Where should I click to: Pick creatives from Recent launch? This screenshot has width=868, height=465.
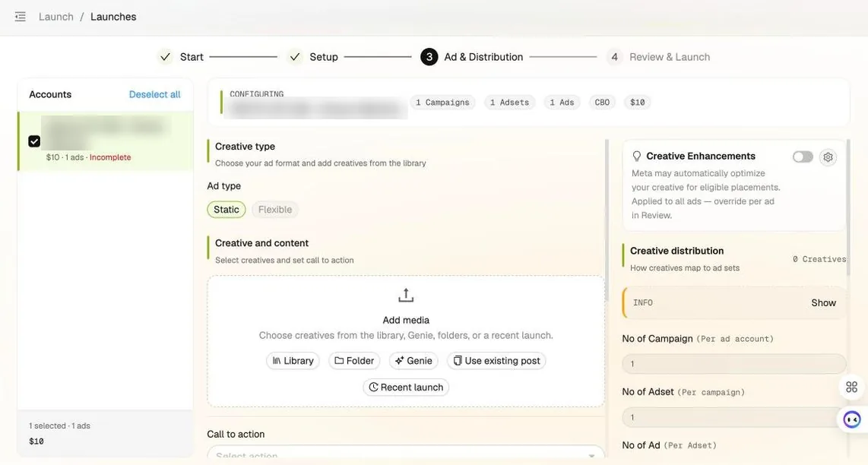[406, 387]
